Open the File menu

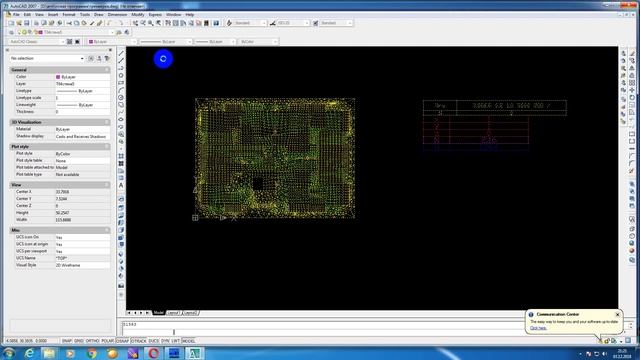click(16, 15)
